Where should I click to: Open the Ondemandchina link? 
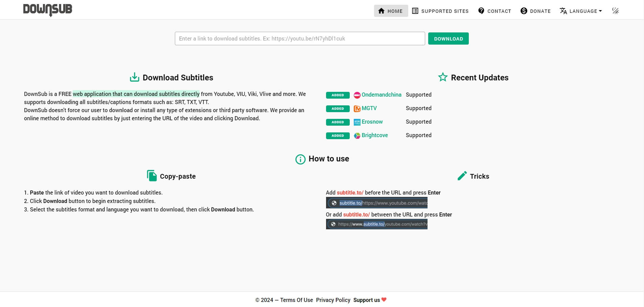click(381, 95)
